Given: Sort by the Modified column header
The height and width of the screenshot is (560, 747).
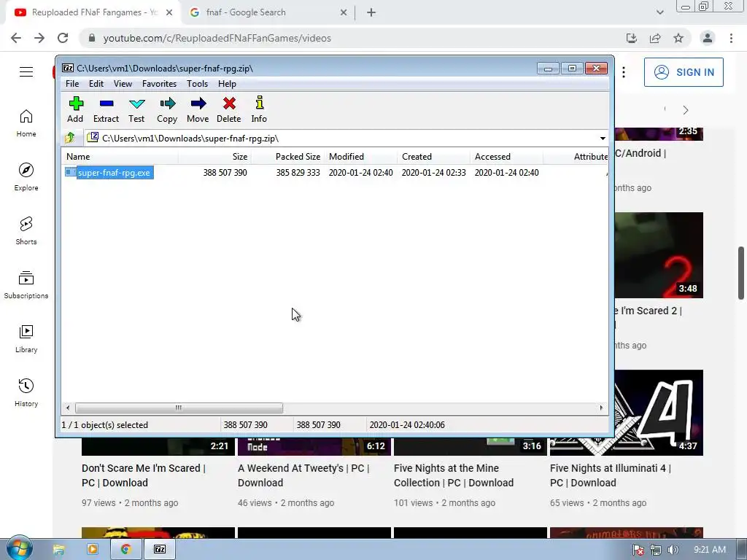Looking at the screenshot, I should [x=360, y=157].
